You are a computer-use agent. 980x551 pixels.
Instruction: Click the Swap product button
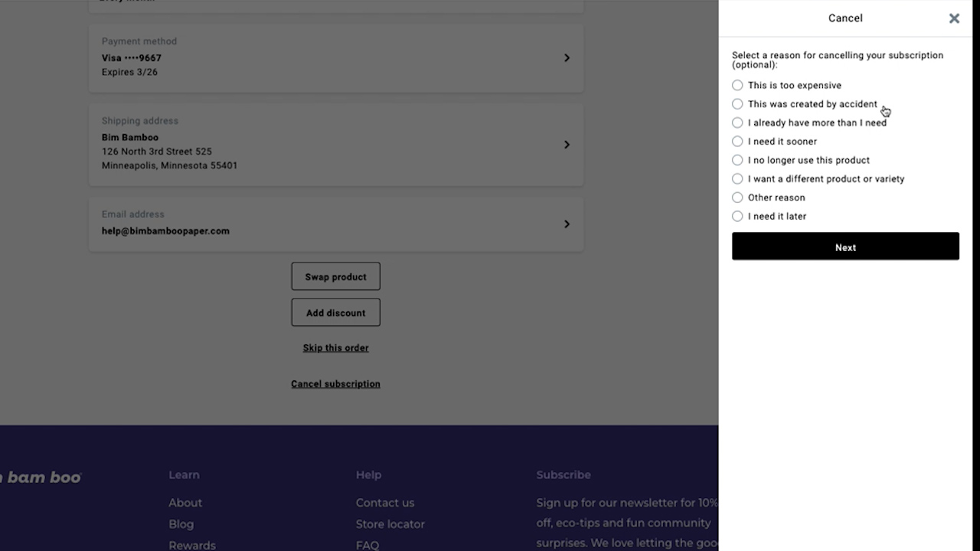tap(335, 276)
